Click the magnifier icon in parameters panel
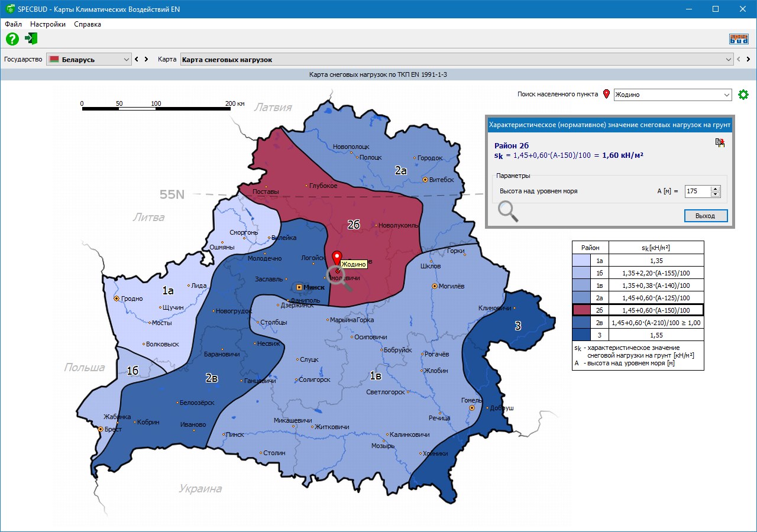Screen dimensions: 757x532 (x=507, y=211)
